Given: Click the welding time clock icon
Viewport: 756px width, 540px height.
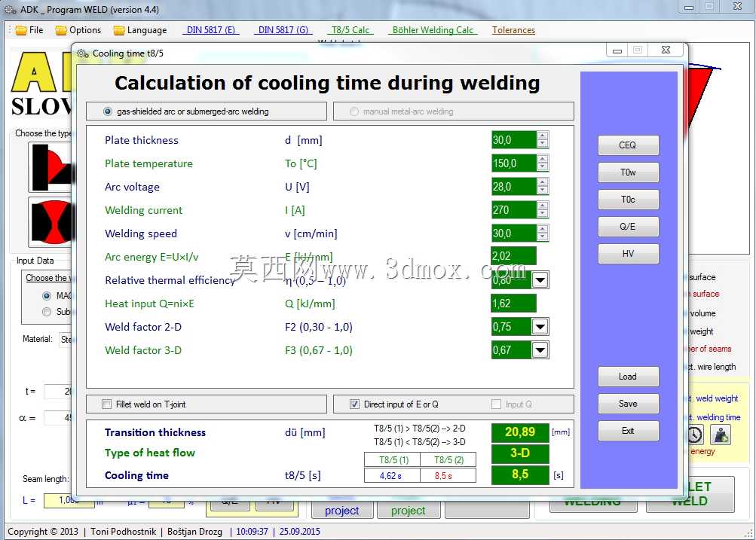Looking at the screenshot, I should click(x=694, y=435).
